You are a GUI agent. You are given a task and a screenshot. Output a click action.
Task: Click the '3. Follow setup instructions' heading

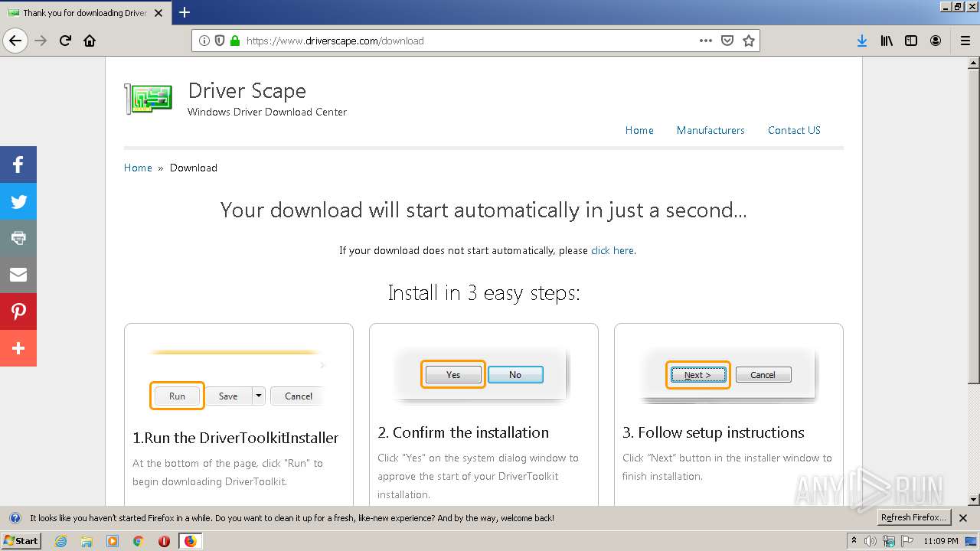point(714,432)
